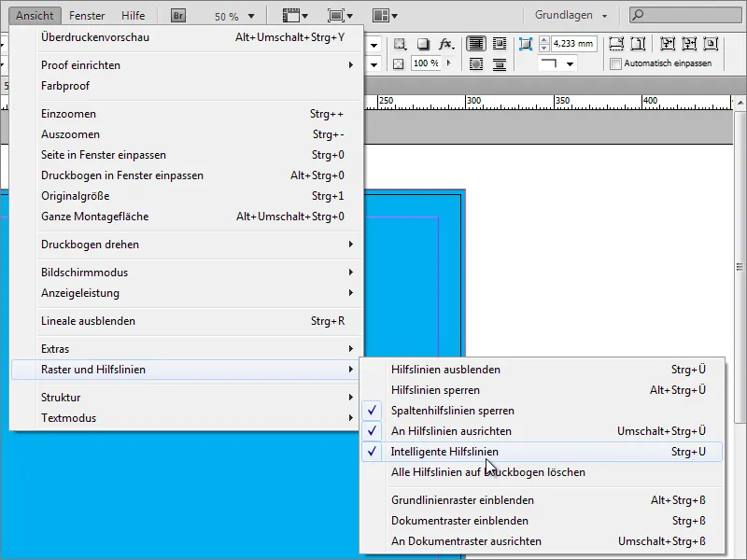Click Lineale ausblenden

coord(186,321)
